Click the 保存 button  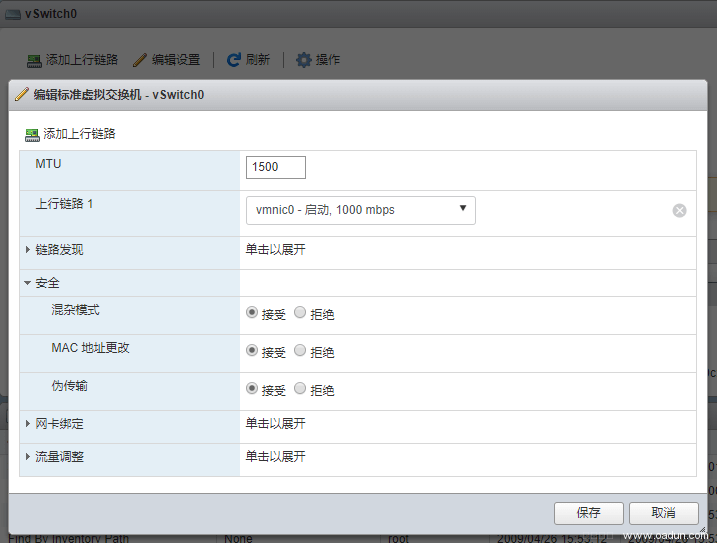[588, 513]
